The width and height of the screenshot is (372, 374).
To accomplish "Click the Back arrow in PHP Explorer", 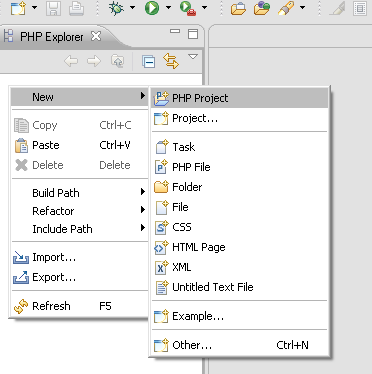I will tap(71, 61).
